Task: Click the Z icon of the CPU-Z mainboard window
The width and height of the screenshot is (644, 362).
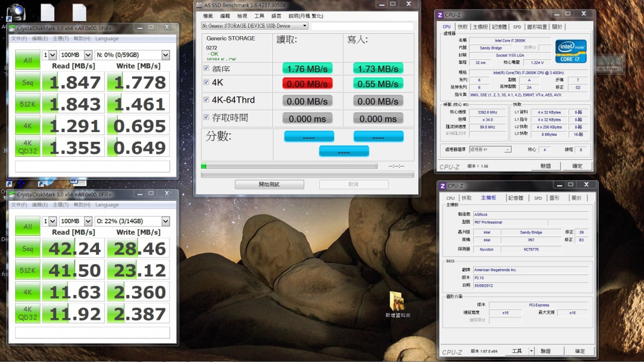Action: point(443,186)
